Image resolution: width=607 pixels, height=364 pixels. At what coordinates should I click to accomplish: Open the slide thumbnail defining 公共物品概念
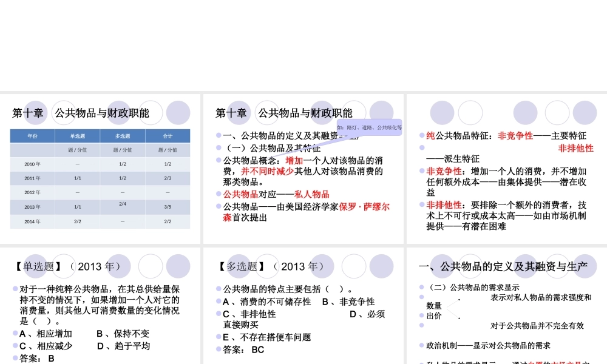pyautogui.click(x=303, y=169)
